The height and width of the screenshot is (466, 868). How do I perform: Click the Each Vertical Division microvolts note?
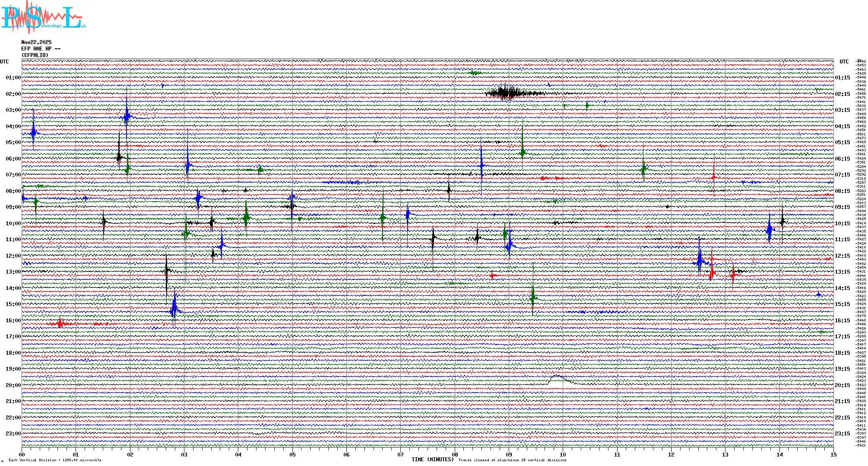click(x=55, y=460)
